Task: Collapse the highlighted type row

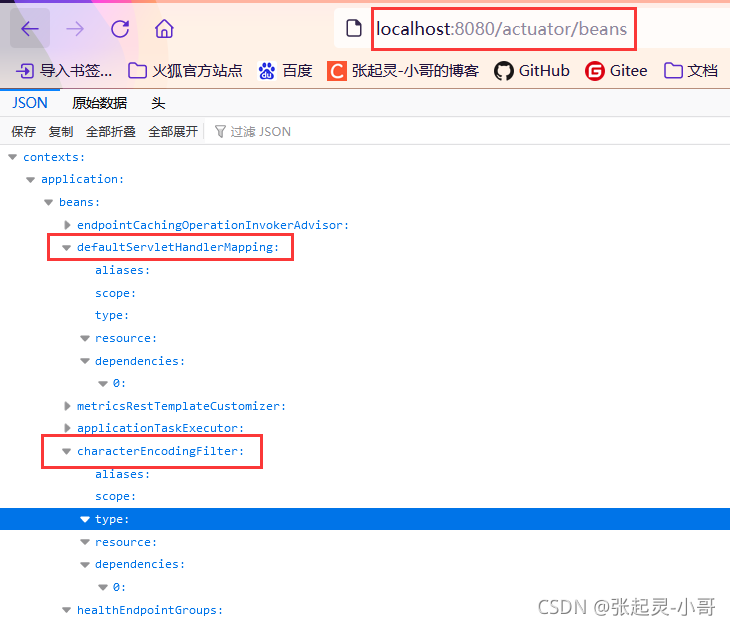Action: point(85,519)
